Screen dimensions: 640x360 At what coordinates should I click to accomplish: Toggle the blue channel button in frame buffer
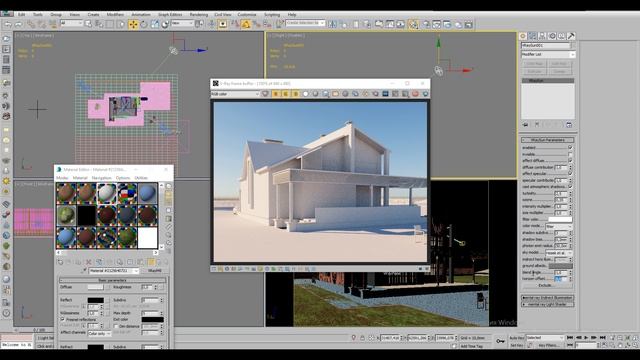point(295,94)
